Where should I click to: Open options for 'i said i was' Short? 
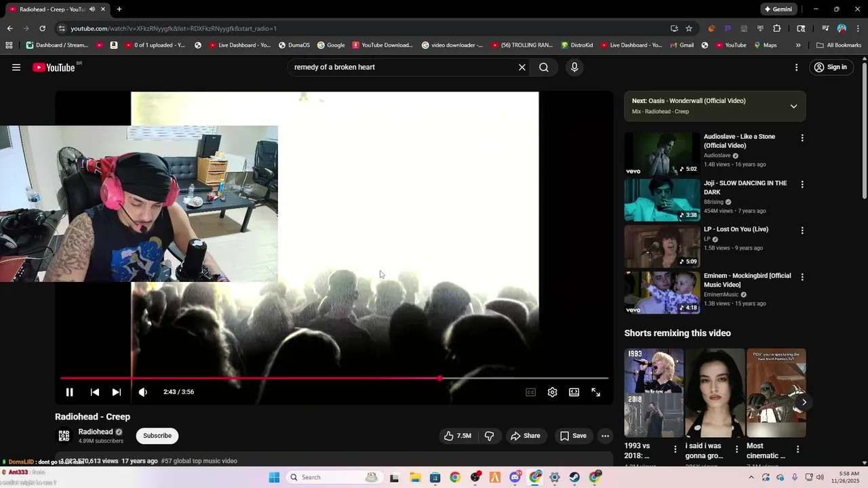pos(736,449)
